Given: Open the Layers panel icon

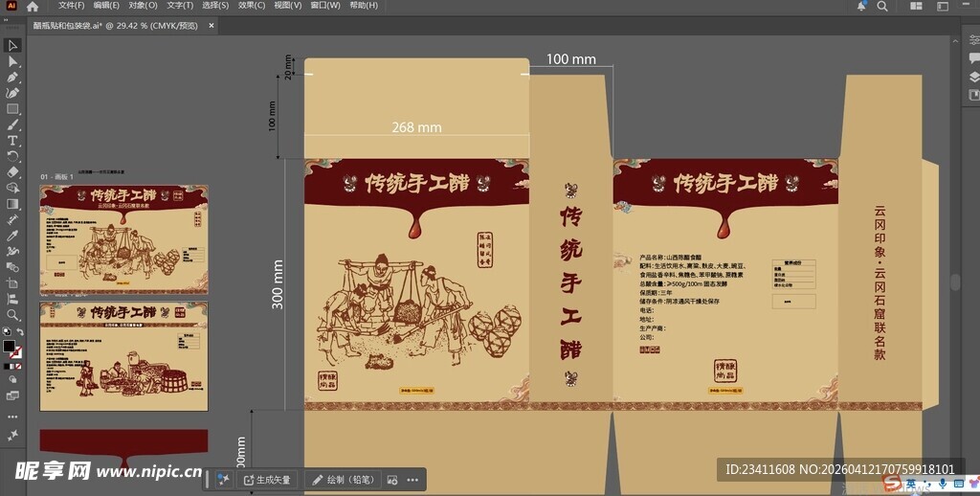Looking at the screenshot, I should tap(973, 77).
